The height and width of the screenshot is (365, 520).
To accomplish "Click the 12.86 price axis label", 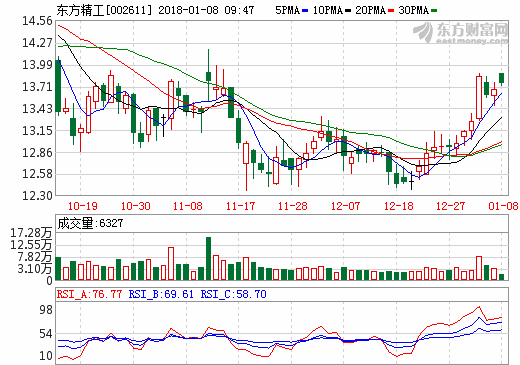I will click(37, 152).
